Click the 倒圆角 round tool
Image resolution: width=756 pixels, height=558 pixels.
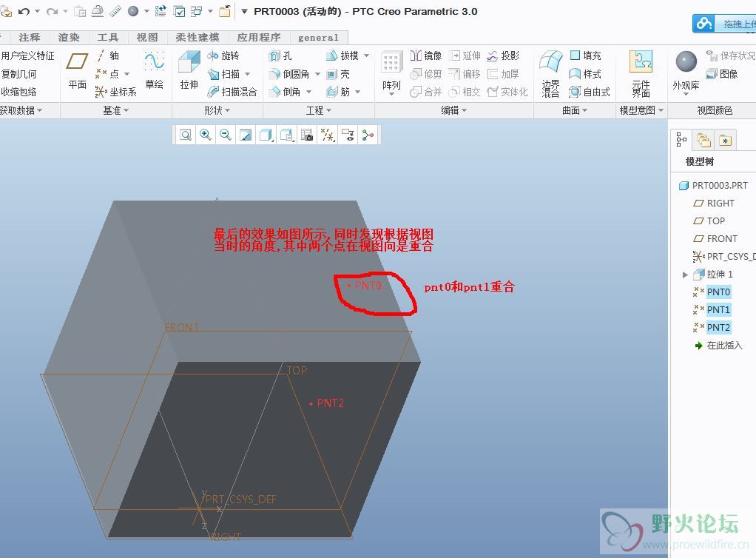289,74
